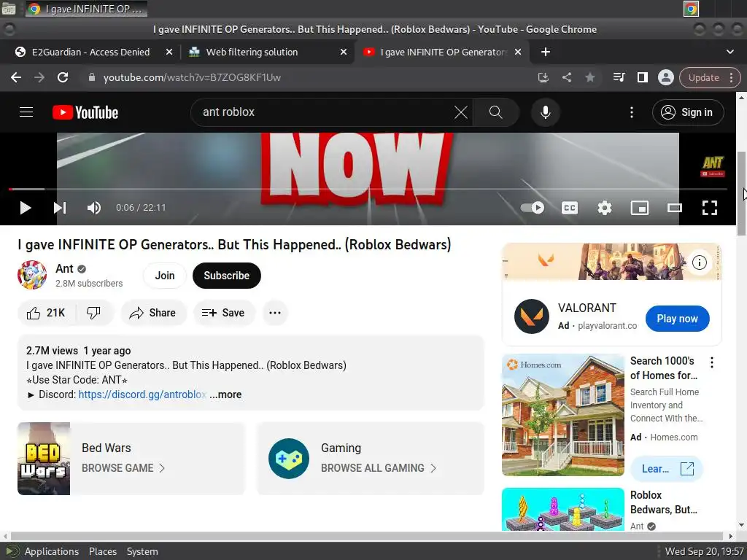The height and width of the screenshot is (560, 747).
Task: Save video to playlist
Action: point(224,313)
